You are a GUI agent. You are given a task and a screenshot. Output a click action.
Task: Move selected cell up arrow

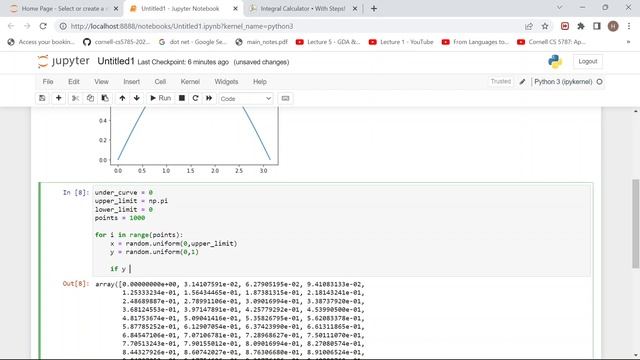click(122, 98)
